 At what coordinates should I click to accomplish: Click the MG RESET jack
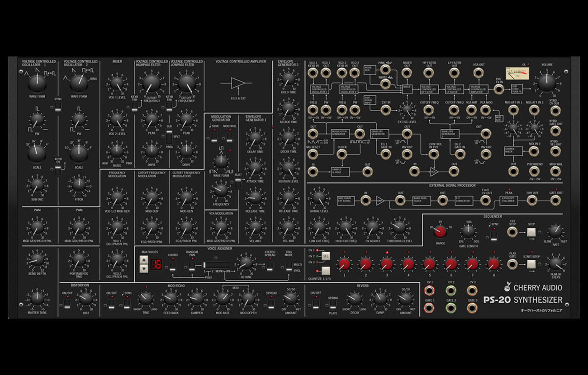click(x=313, y=155)
